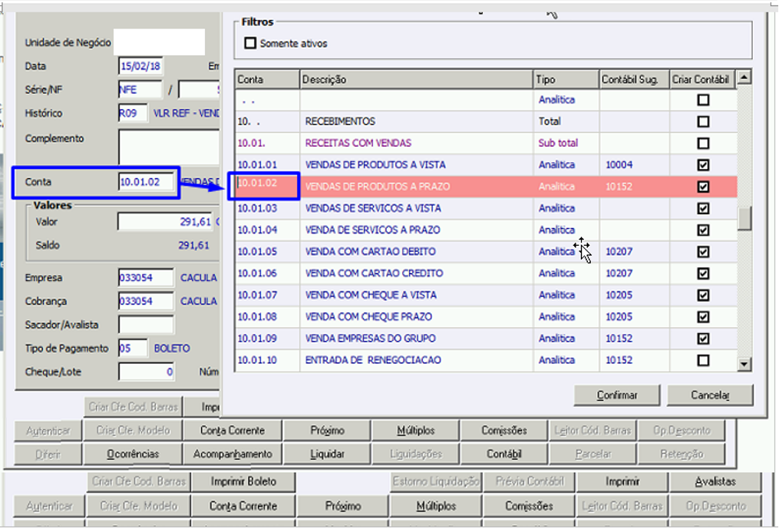Uncheck Criar Contábil for VENDAS DE SERVICOS A VISTA
Viewport: 779px width, 532px height.
tap(703, 208)
